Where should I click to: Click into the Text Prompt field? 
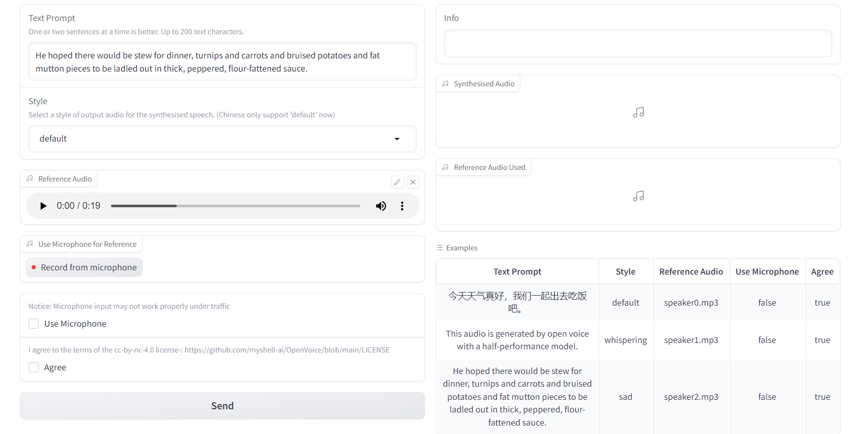(x=222, y=62)
